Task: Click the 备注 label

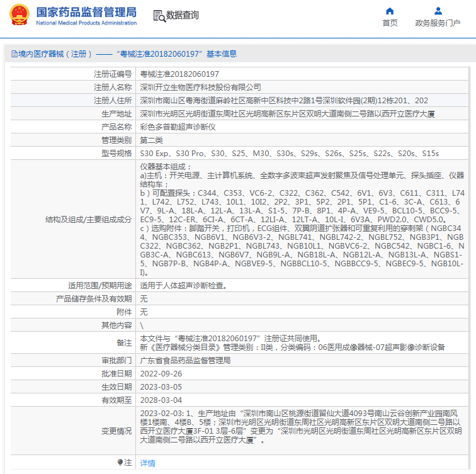Action: click(x=124, y=343)
